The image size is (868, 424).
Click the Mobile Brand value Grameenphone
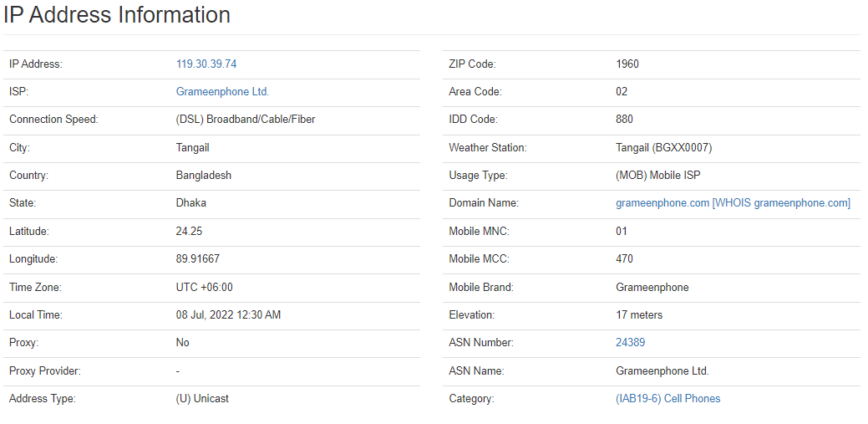pyautogui.click(x=652, y=288)
